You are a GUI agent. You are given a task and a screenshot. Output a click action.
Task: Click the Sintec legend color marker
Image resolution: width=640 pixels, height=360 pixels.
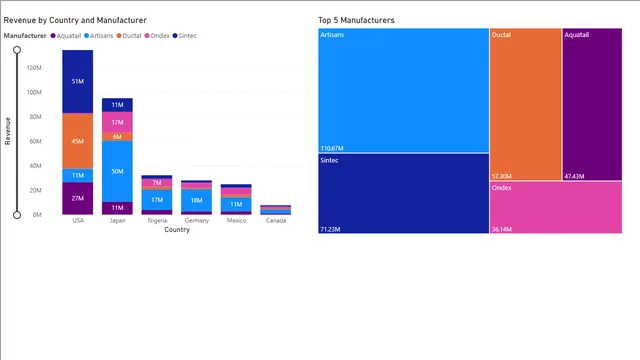tap(175, 36)
